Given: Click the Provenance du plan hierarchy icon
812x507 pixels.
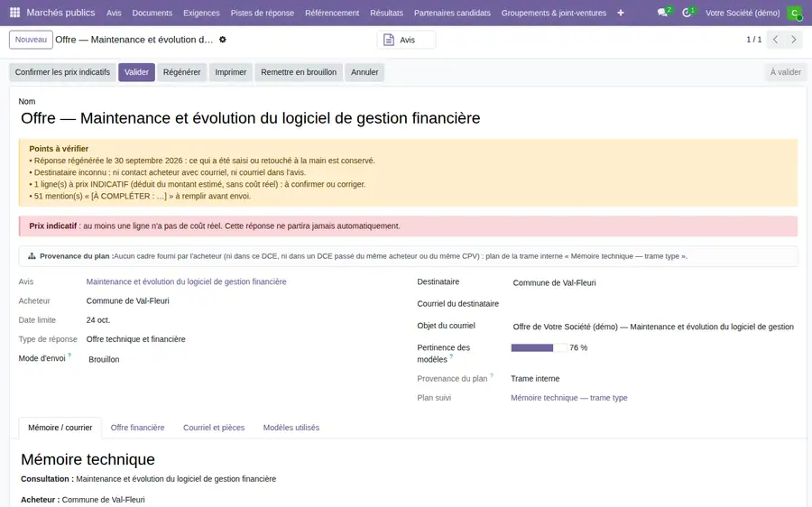Looking at the screenshot, I should click(x=32, y=256).
